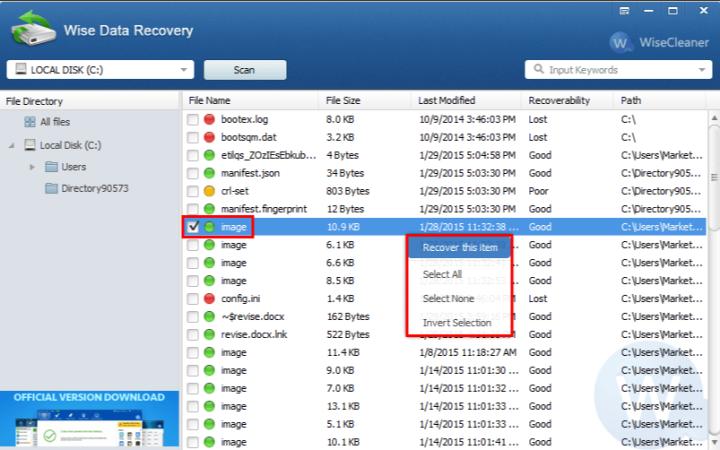Choose Recover this item from context menu
720x450 pixels.
(x=460, y=248)
